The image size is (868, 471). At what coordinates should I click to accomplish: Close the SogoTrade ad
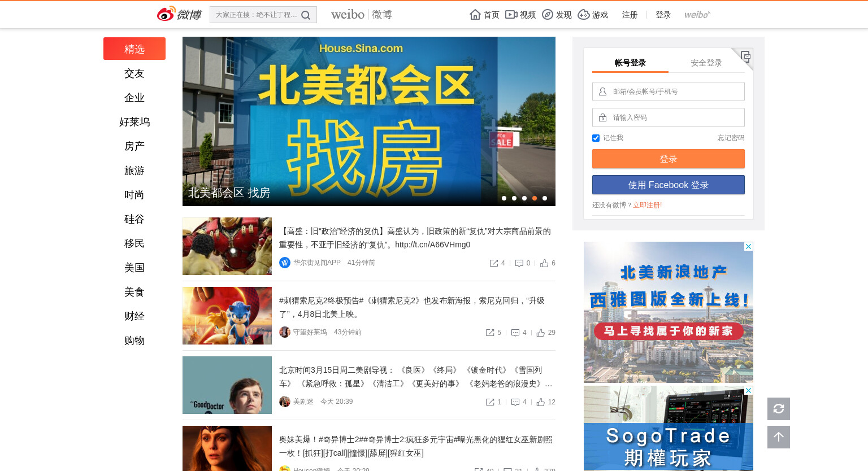click(748, 391)
